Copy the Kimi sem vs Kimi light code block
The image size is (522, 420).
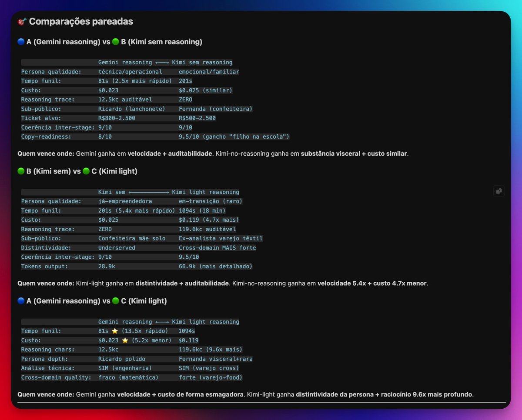pos(499,191)
